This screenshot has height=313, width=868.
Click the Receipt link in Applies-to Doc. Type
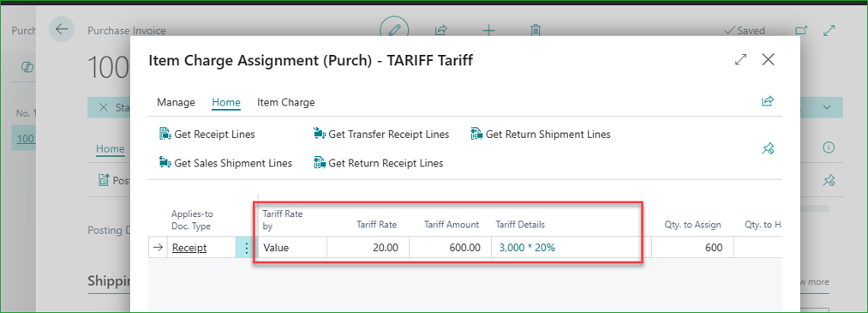[189, 248]
